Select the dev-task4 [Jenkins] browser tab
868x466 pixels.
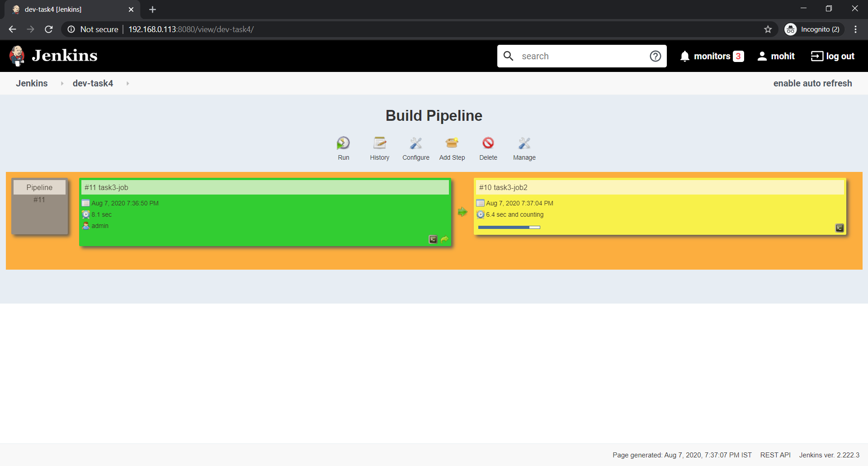pyautogui.click(x=72, y=10)
